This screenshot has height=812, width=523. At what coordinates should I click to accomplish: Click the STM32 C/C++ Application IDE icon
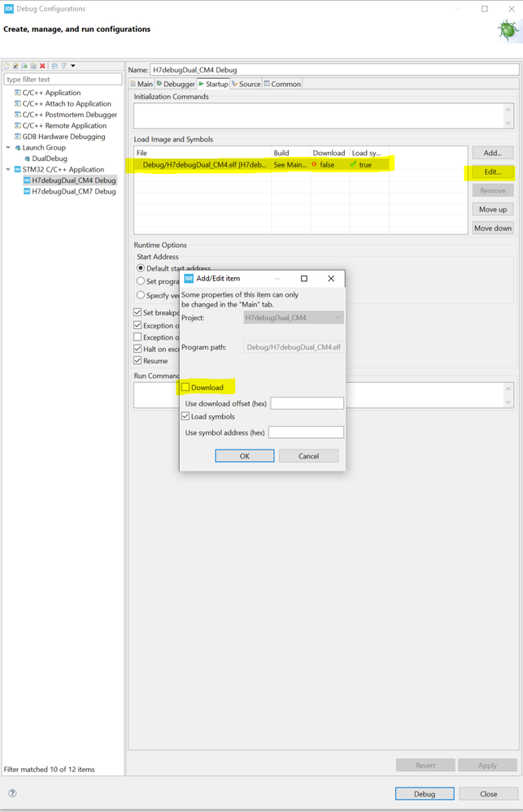[x=18, y=169]
